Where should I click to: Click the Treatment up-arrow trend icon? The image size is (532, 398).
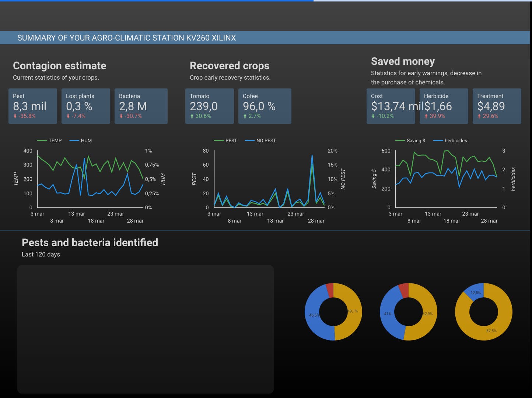point(479,116)
